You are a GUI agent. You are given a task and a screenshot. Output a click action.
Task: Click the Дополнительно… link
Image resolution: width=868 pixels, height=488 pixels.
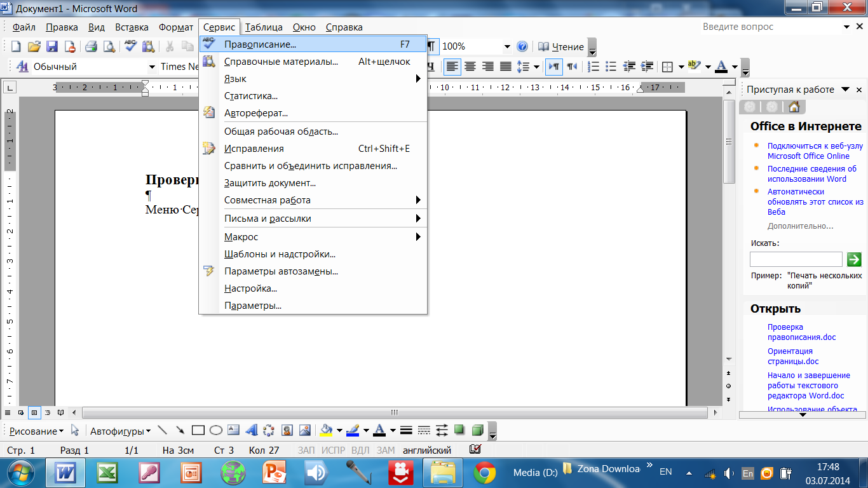coord(801,226)
